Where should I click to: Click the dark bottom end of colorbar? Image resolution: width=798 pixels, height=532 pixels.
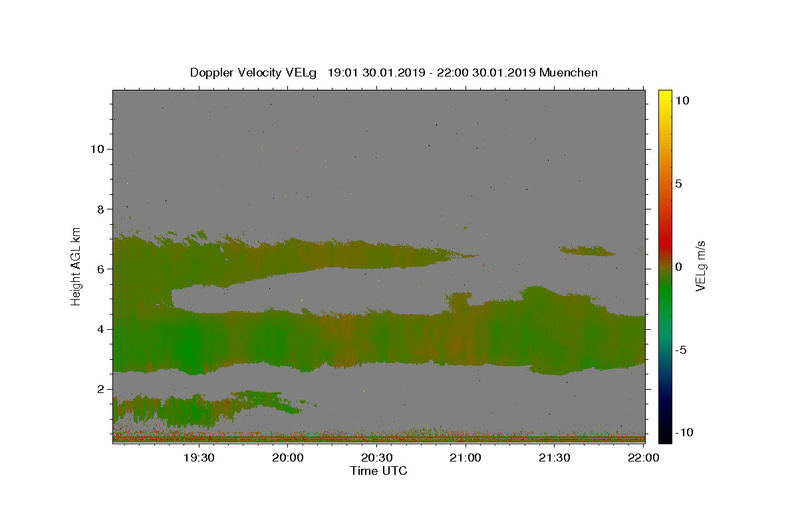(x=665, y=438)
